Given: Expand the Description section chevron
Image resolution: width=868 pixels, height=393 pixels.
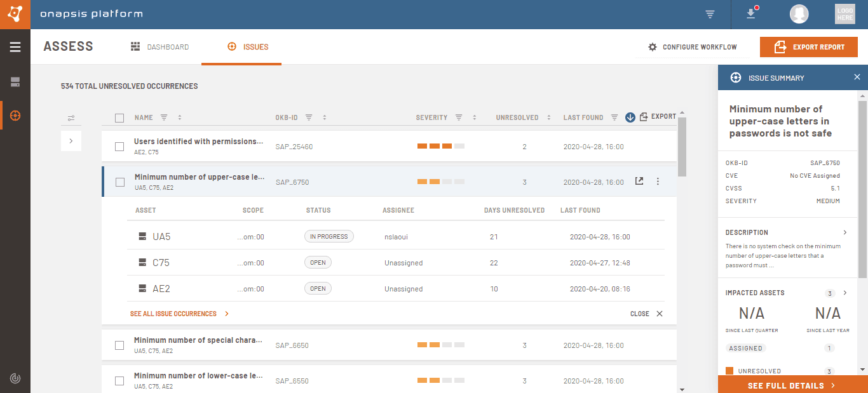Looking at the screenshot, I should 845,232.
